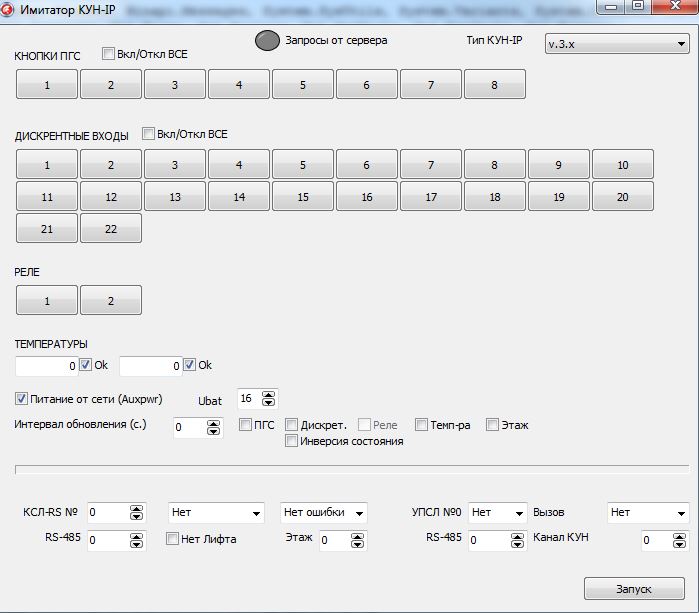Enable the ПГС Вкл/Откл ВСЕ checkbox
This screenshot has width=699, height=613.
[108, 54]
